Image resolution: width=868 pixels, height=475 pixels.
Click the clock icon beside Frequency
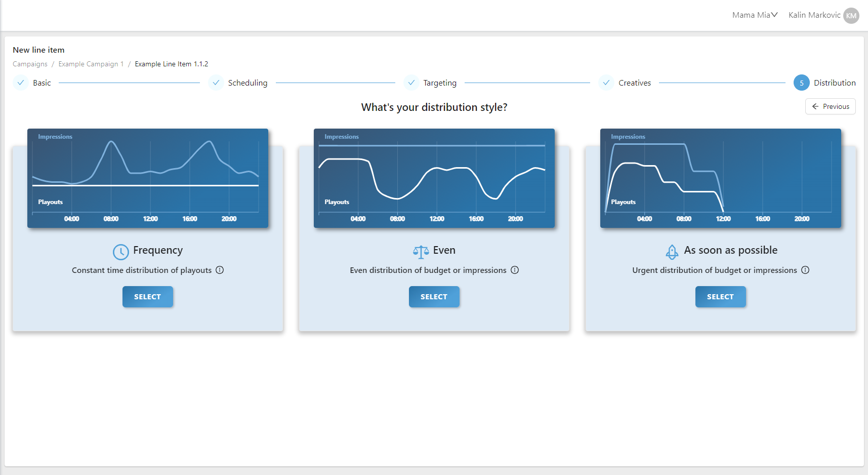(120, 252)
